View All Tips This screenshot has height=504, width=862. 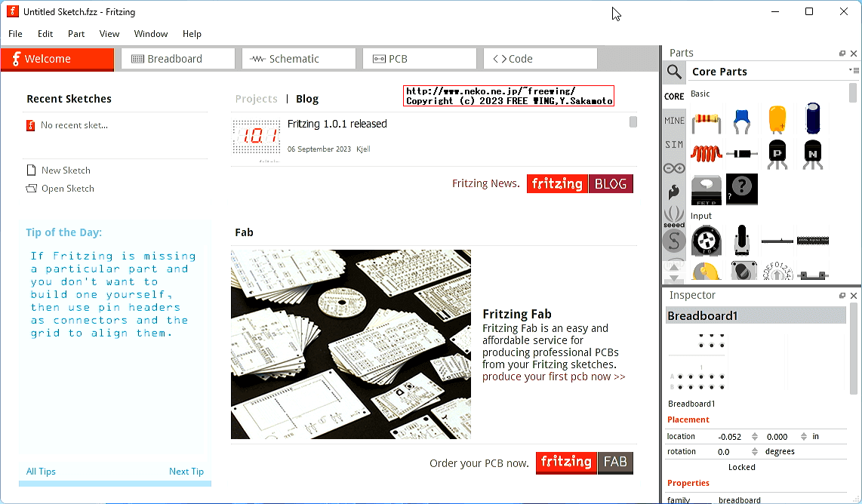coord(41,472)
